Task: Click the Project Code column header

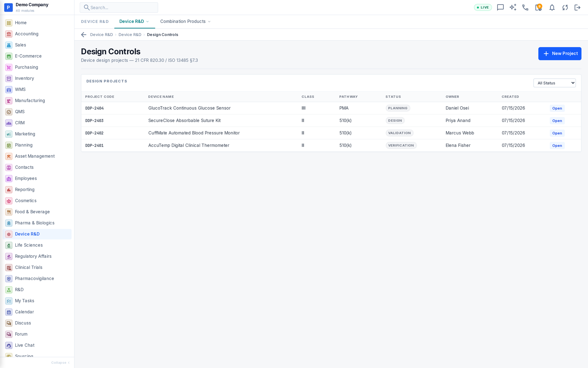Action: [x=100, y=97]
